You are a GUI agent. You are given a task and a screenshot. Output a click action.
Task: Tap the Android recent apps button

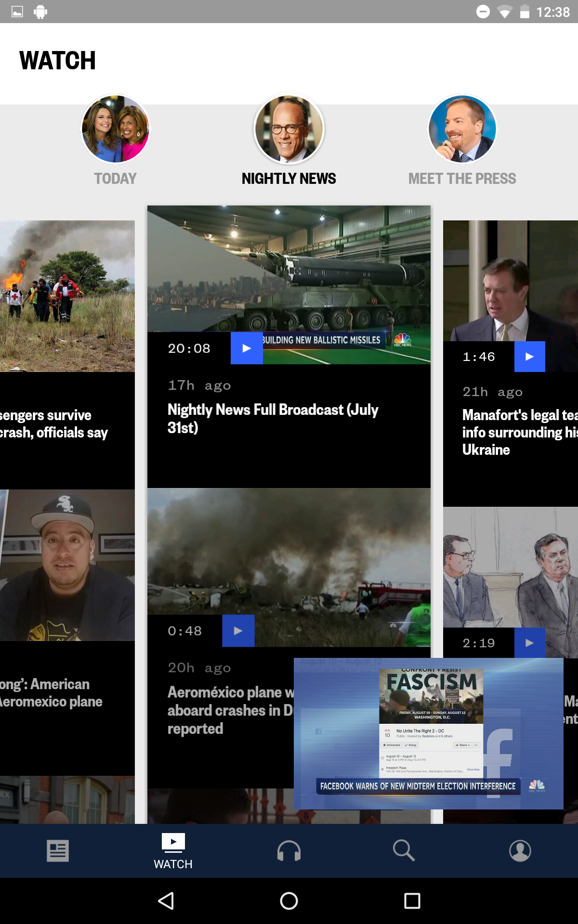(x=412, y=901)
